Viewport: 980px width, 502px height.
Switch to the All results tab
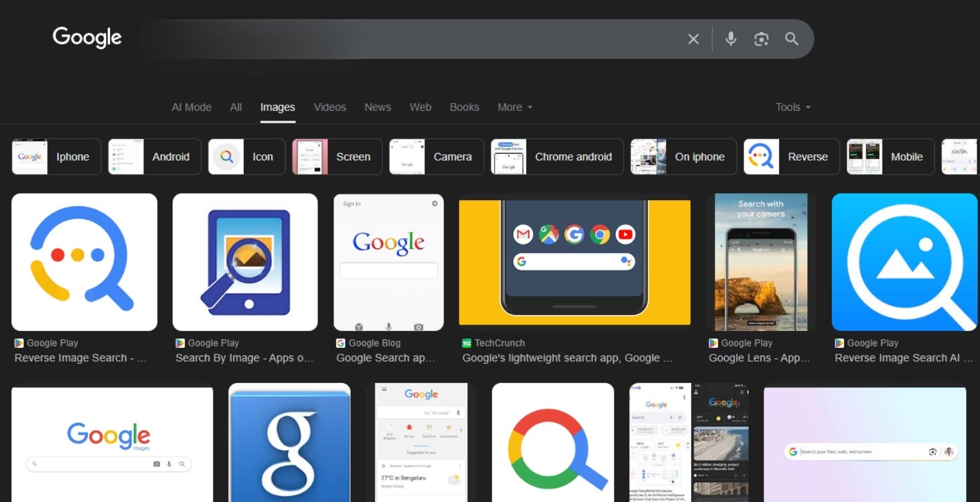pyautogui.click(x=236, y=107)
